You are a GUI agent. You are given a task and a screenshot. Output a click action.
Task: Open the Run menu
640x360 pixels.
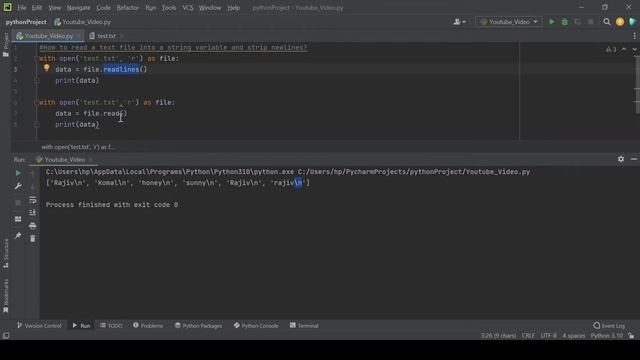(151, 8)
